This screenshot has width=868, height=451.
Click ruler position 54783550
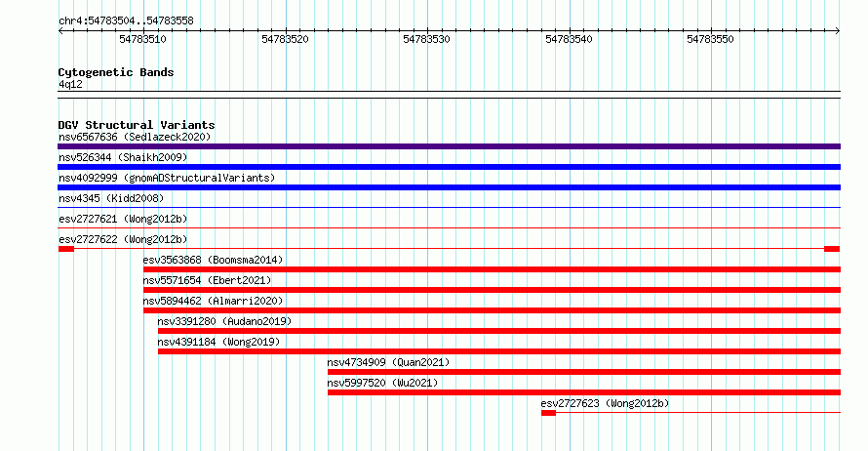pos(711,39)
